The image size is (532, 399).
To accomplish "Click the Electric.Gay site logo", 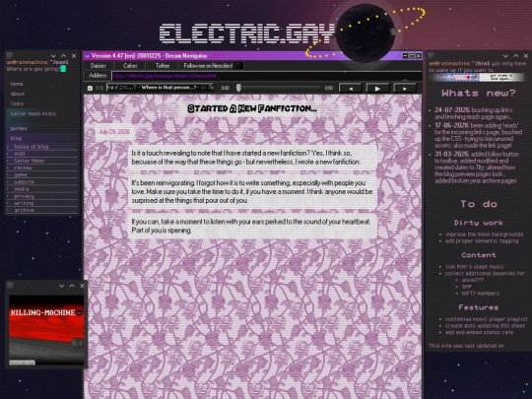I will (x=246, y=33).
